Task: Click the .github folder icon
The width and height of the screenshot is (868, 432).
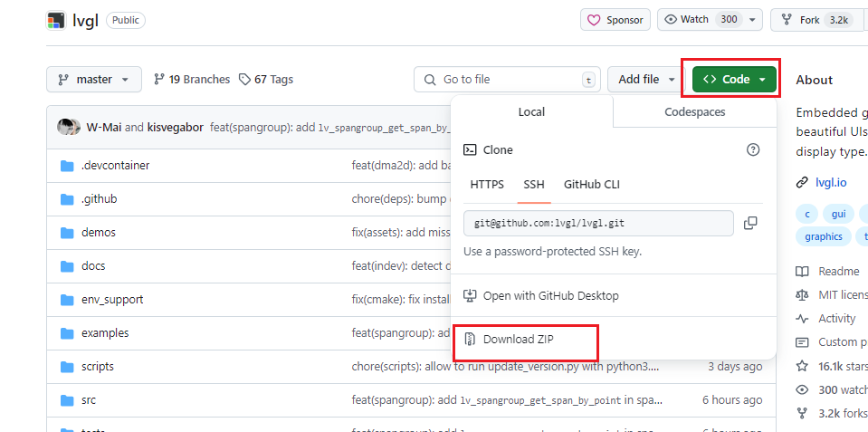Action: click(67, 199)
